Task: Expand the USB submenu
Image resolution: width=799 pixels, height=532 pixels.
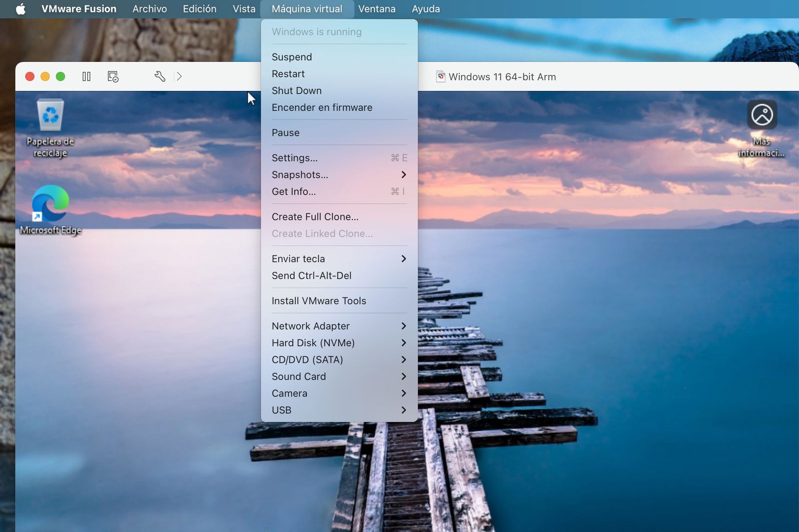Action: (339, 410)
